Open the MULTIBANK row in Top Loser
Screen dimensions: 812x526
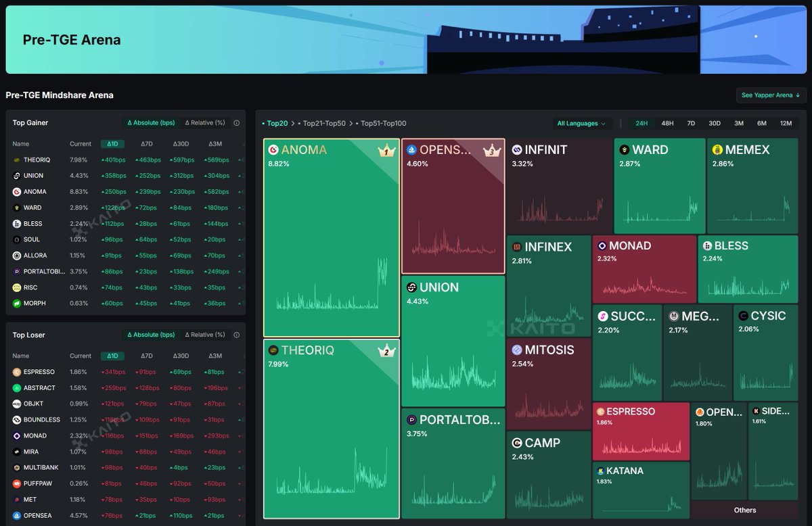[126, 467]
